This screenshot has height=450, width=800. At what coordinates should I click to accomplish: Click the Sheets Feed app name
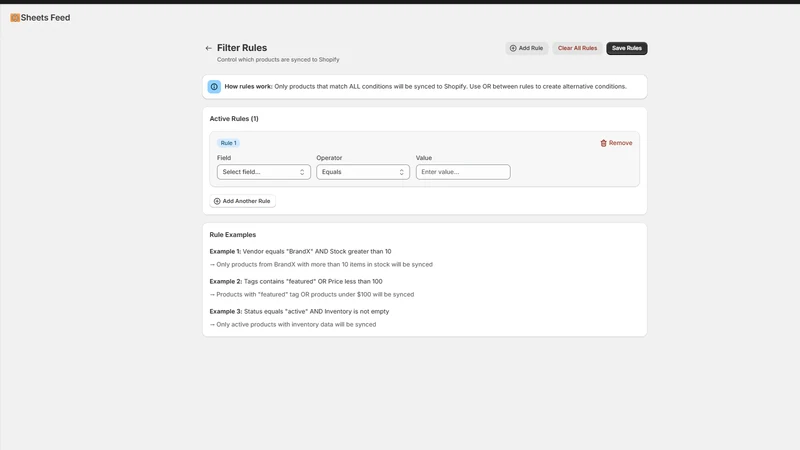[45, 18]
